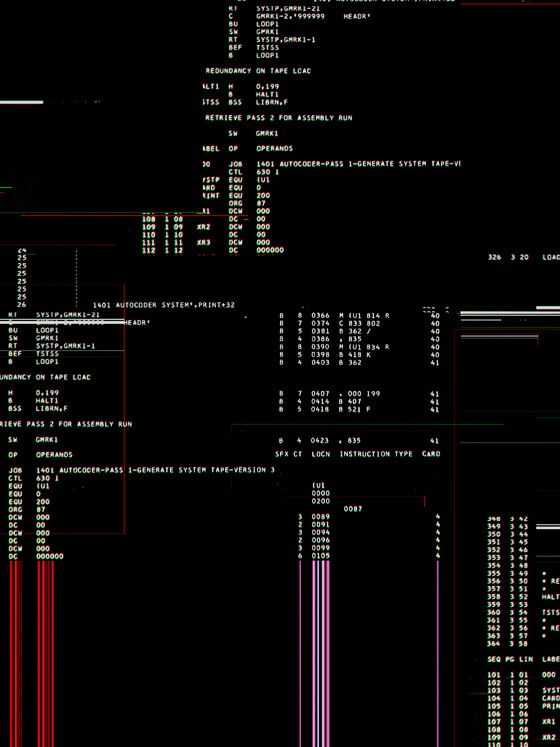Viewport: 560px width, 747px height.
Task: Click the 0105 location value
Action: pyautogui.click(x=321, y=555)
